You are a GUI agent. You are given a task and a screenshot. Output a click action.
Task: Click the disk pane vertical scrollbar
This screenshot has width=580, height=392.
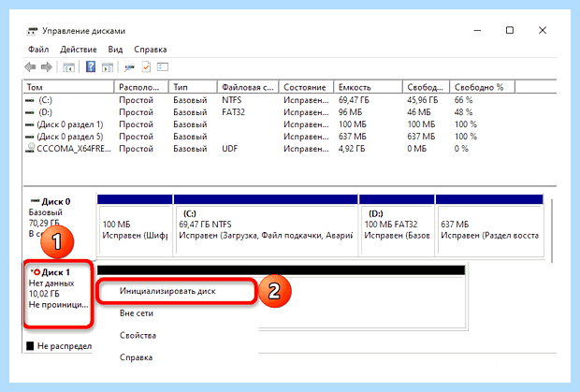552,231
